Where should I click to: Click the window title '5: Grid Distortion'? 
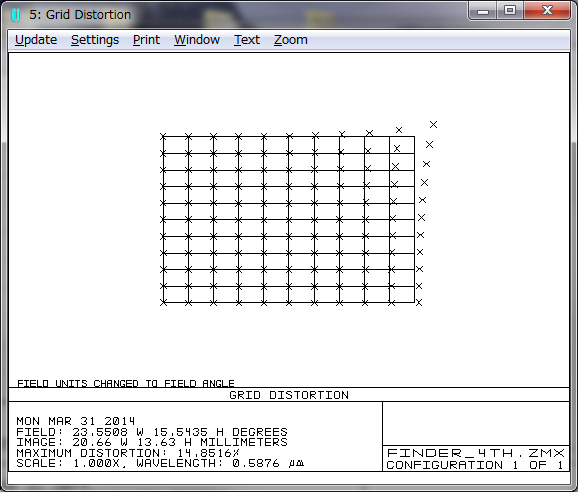(80, 15)
